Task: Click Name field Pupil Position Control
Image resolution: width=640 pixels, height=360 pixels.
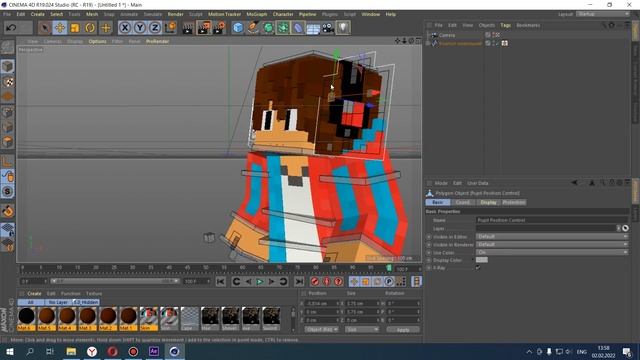Action: click(x=552, y=220)
